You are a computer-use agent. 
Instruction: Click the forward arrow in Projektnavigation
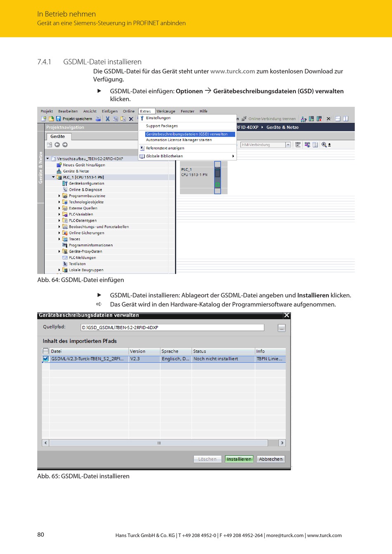coord(65,145)
